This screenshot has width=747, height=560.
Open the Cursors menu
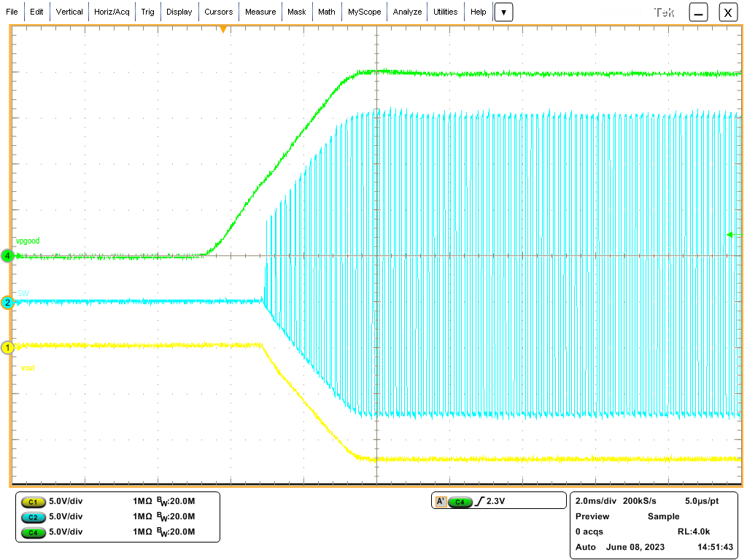219,12
